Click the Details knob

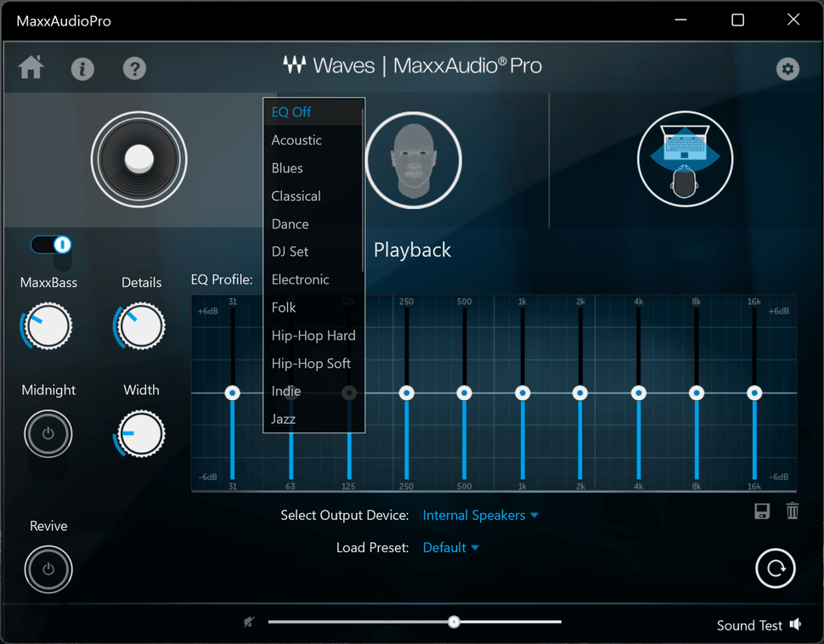point(141,326)
